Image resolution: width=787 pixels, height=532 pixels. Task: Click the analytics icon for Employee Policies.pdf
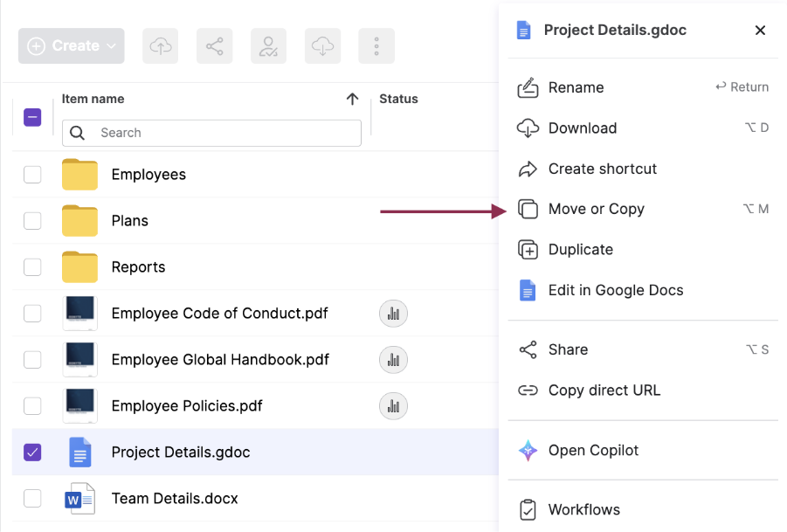(x=393, y=406)
